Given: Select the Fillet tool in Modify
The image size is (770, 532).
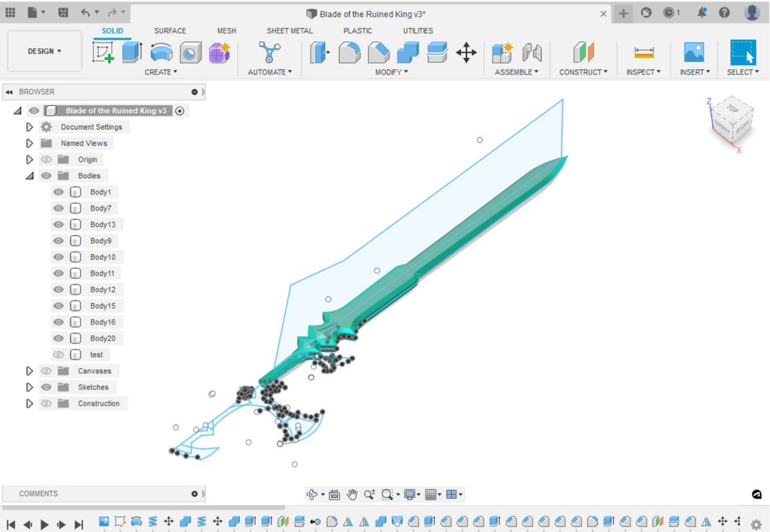Looking at the screenshot, I should (350, 52).
